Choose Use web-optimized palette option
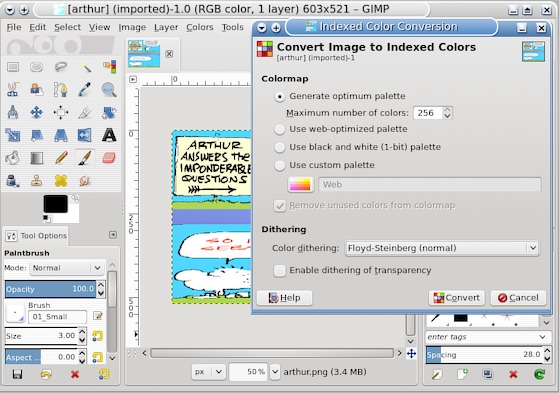The width and height of the screenshot is (559, 393). click(280, 129)
